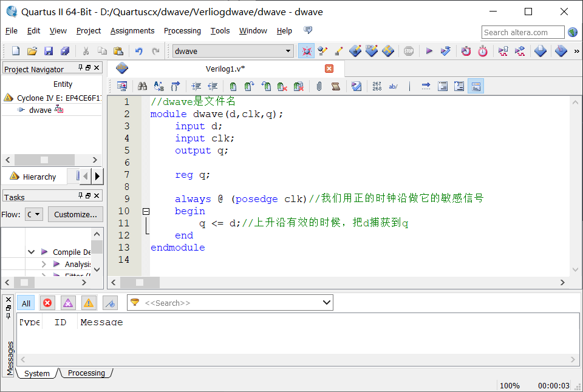Float the Tasks panel with its undock button
Viewport: 583px width, 392px height.
point(88,195)
